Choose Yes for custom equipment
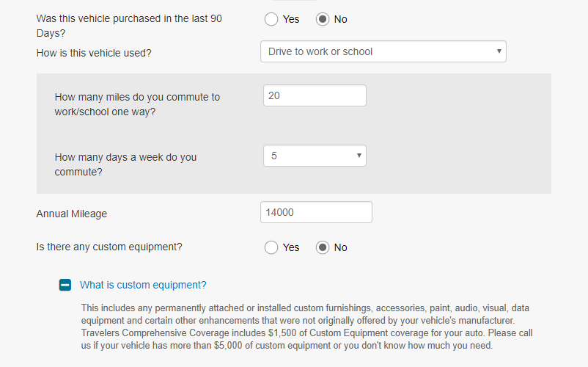This screenshot has width=588, height=367. 271,247
